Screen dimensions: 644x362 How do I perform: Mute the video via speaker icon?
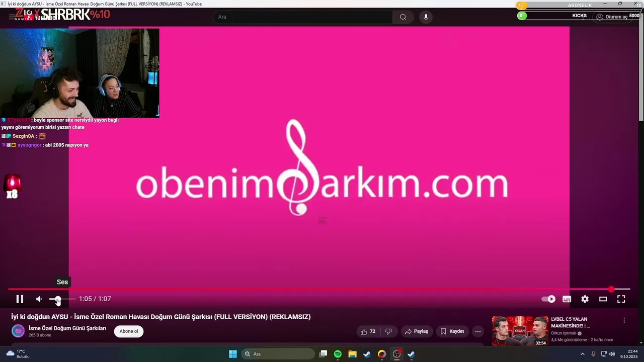(39, 299)
